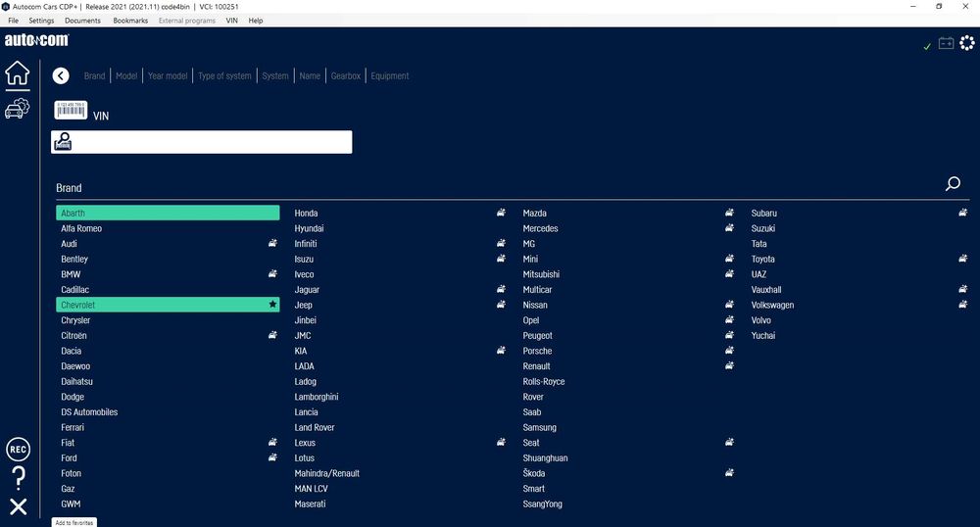Click the car icon beside Citroën
The image size is (980, 527).
click(272, 335)
